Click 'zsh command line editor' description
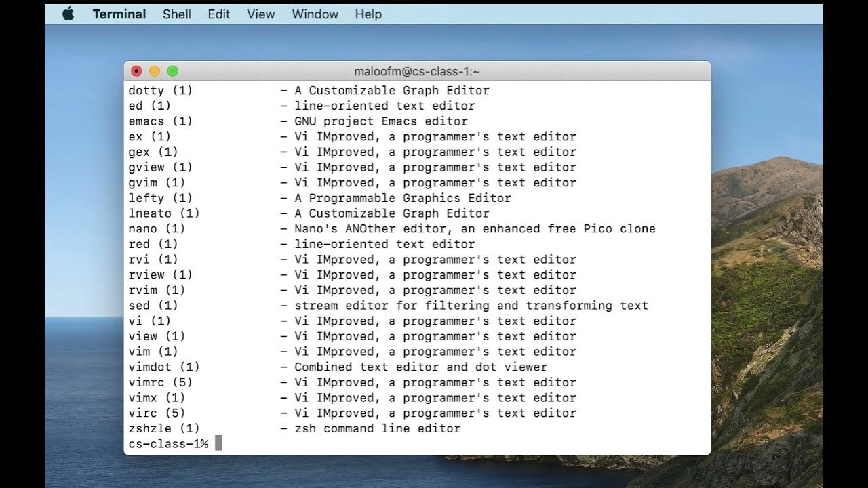This screenshot has width=868, height=488. 378,428
